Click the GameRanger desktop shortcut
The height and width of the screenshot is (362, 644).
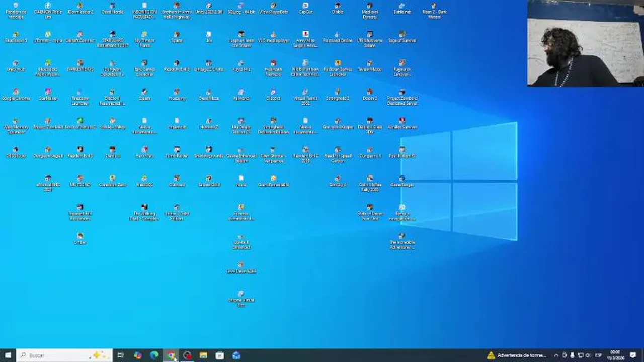[402, 182]
